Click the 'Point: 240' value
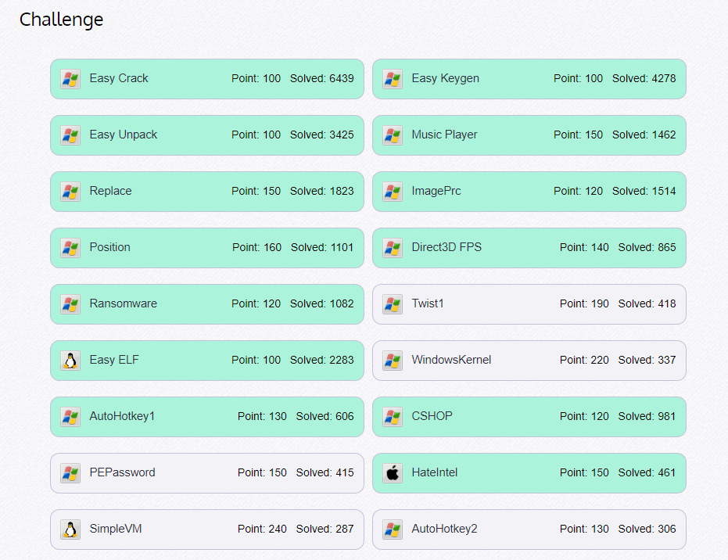 pos(262,529)
